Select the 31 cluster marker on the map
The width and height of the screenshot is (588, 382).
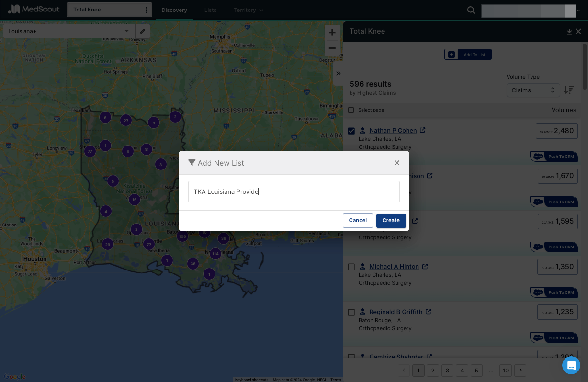tap(147, 149)
